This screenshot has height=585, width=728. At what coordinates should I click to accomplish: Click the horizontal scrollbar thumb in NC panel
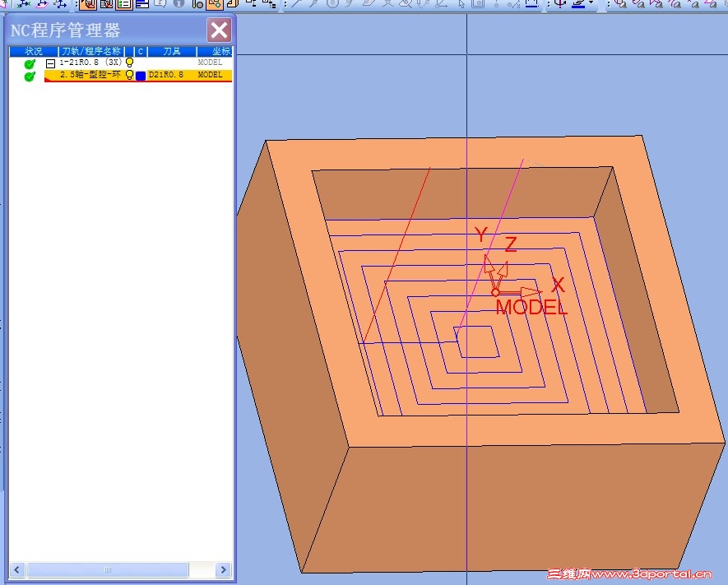[108, 569]
